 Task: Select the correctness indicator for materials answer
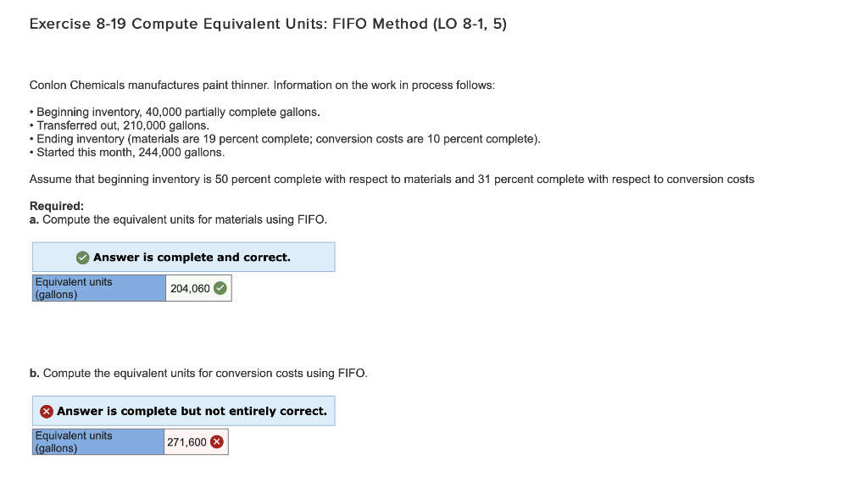tap(220, 287)
